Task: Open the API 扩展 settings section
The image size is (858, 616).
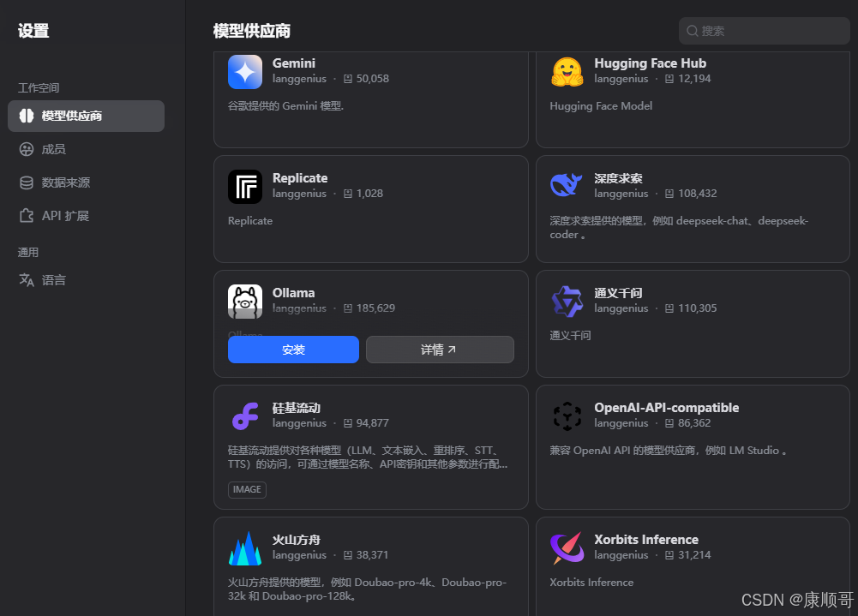Action: (86, 216)
